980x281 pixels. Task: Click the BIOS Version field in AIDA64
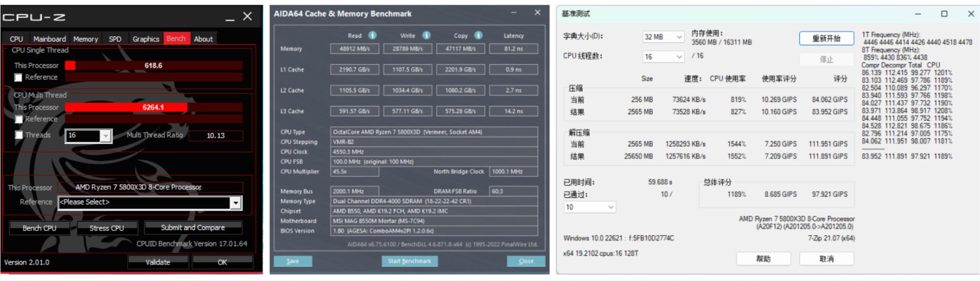point(434,231)
